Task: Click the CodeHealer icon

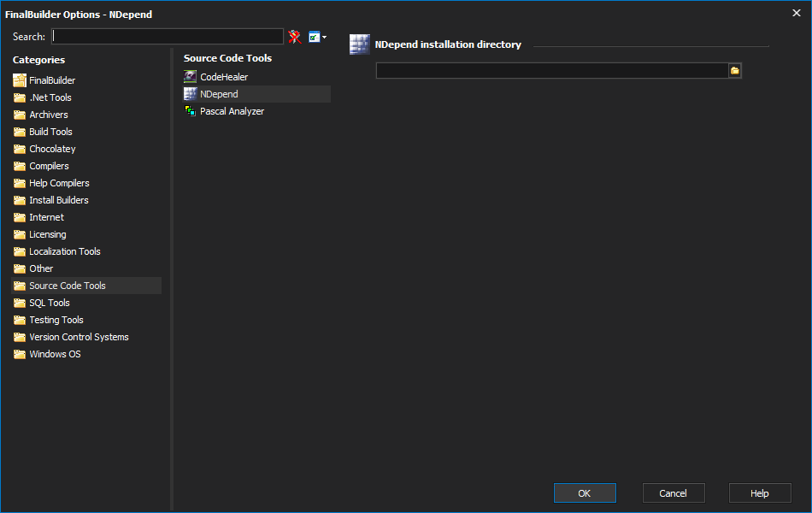Action: (x=190, y=77)
